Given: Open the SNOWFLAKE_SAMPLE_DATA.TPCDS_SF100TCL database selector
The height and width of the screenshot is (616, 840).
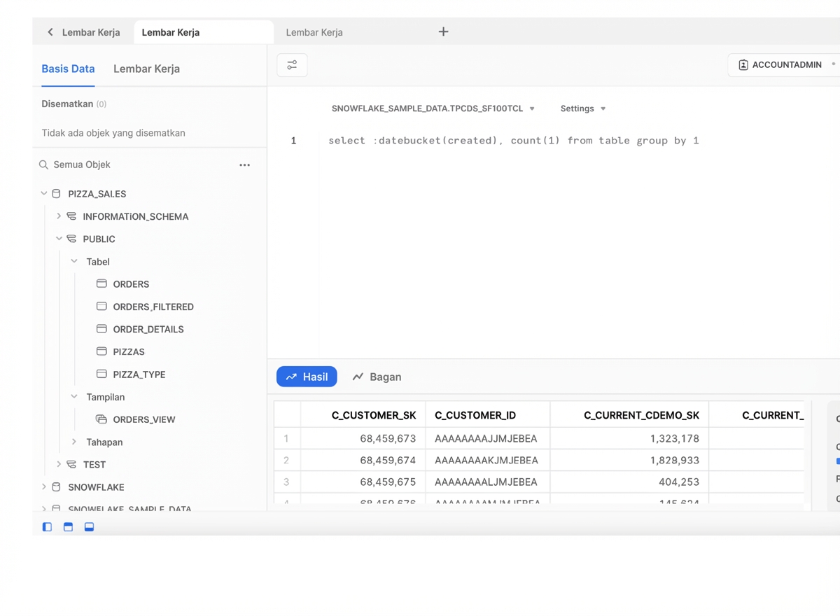Looking at the screenshot, I should 430,108.
